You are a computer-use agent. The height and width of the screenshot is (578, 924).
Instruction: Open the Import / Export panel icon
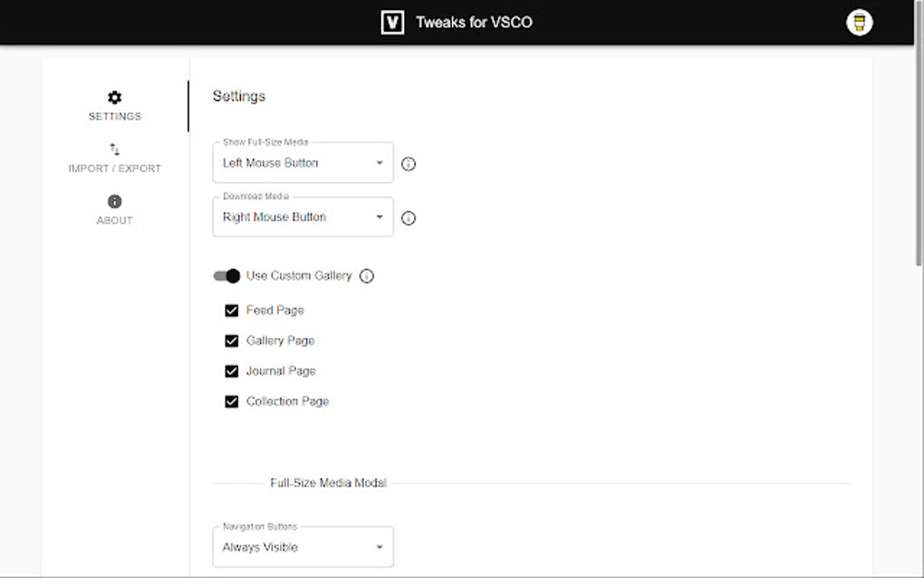[114, 149]
